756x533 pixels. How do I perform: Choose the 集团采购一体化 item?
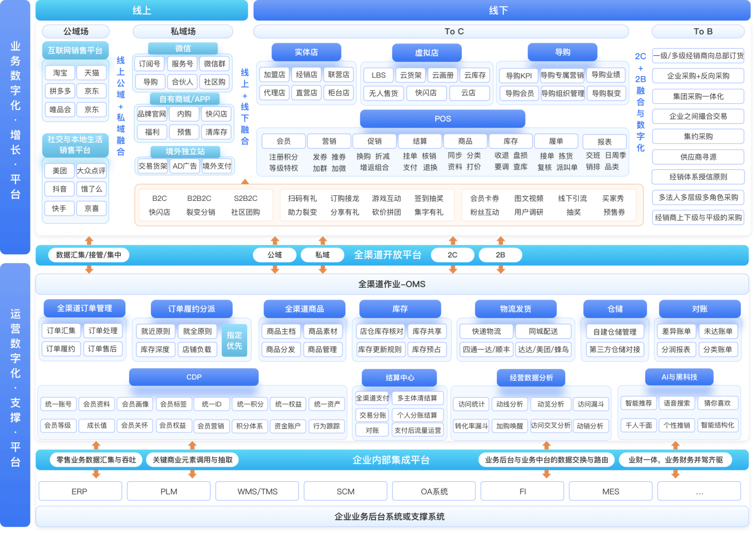[698, 96]
